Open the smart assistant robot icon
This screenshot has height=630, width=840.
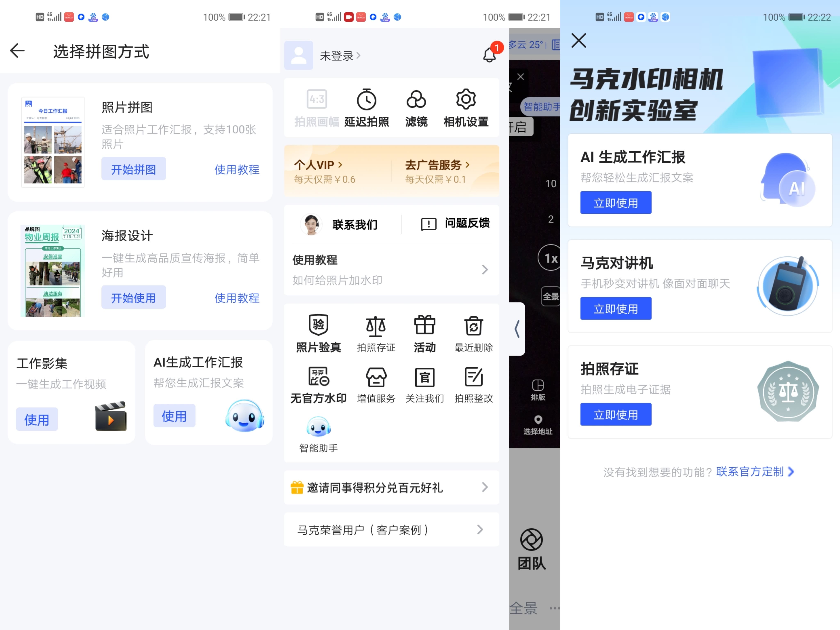[x=318, y=427]
